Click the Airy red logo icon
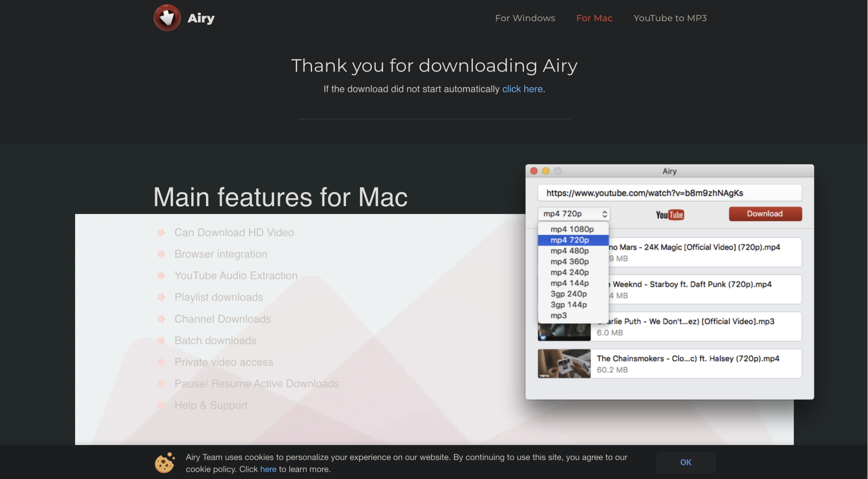868x479 pixels. click(x=167, y=18)
